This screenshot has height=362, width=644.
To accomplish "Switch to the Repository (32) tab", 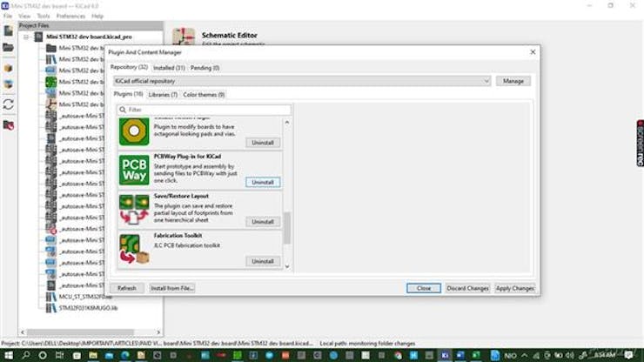I will [x=129, y=67].
